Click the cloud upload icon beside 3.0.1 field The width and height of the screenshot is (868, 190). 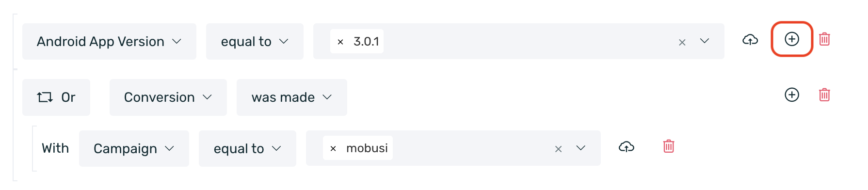pyautogui.click(x=750, y=40)
